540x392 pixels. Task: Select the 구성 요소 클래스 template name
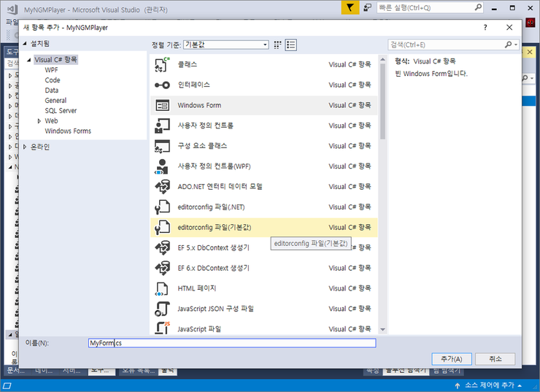pos(202,146)
